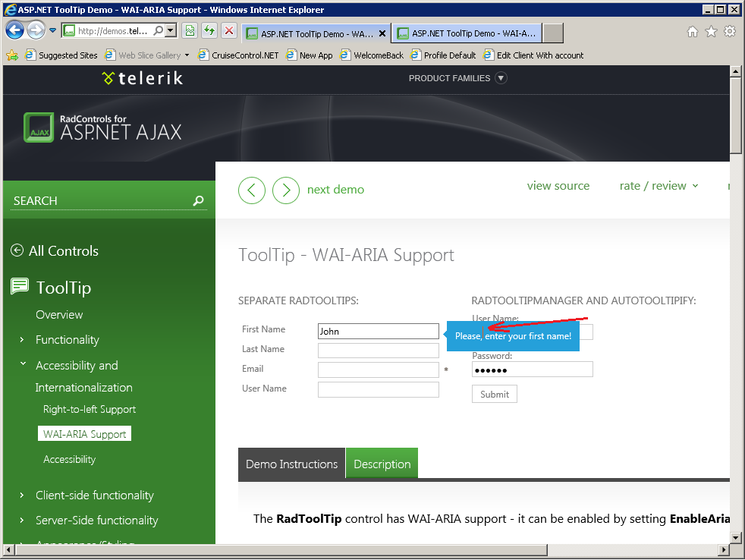Click the compatibility view icon
This screenshot has height=560, width=745.
190,31
